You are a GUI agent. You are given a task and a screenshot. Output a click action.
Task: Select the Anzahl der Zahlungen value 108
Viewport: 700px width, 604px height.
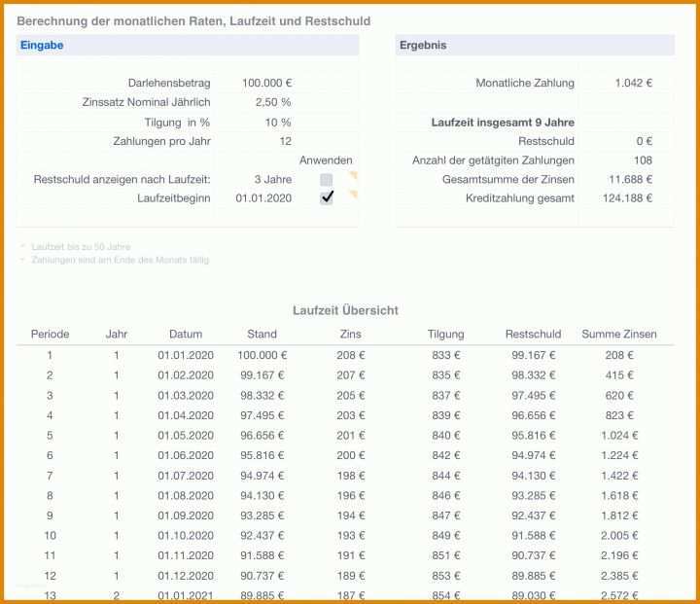coord(643,160)
